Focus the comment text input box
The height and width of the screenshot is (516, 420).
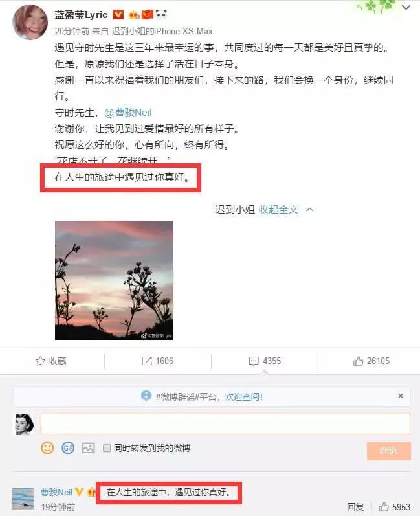(225, 424)
